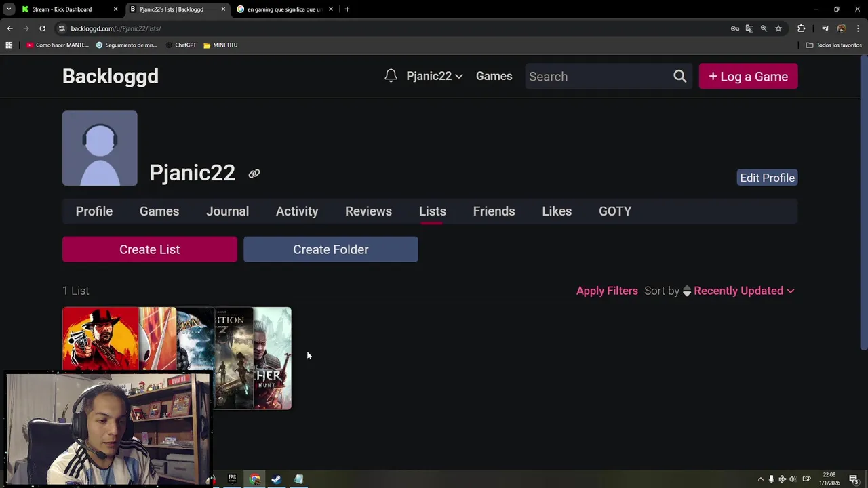The width and height of the screenshot is (868, 488).
Task: Reload the Backloggd page
Action: (42, 28)
